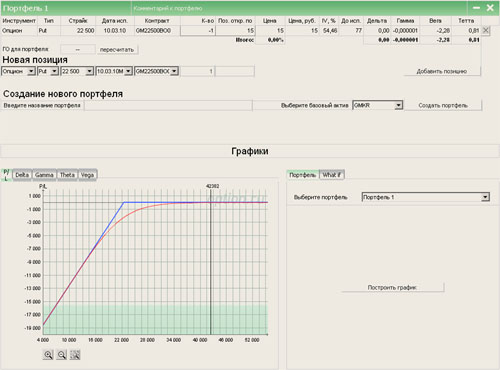Screen dimensions: 500x370
Task: Click the Гамма column header
Action: click(405, 21)
